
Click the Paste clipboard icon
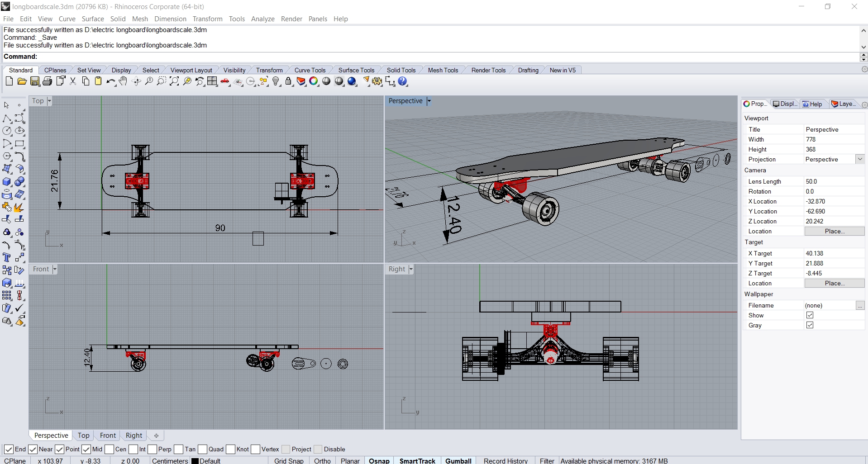[x=98, y=81]
